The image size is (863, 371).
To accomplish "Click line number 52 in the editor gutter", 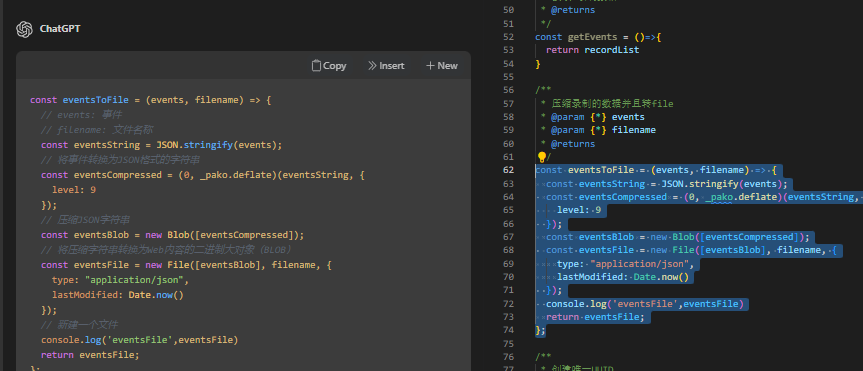I will pyautogui.click(x=508, y=37).
